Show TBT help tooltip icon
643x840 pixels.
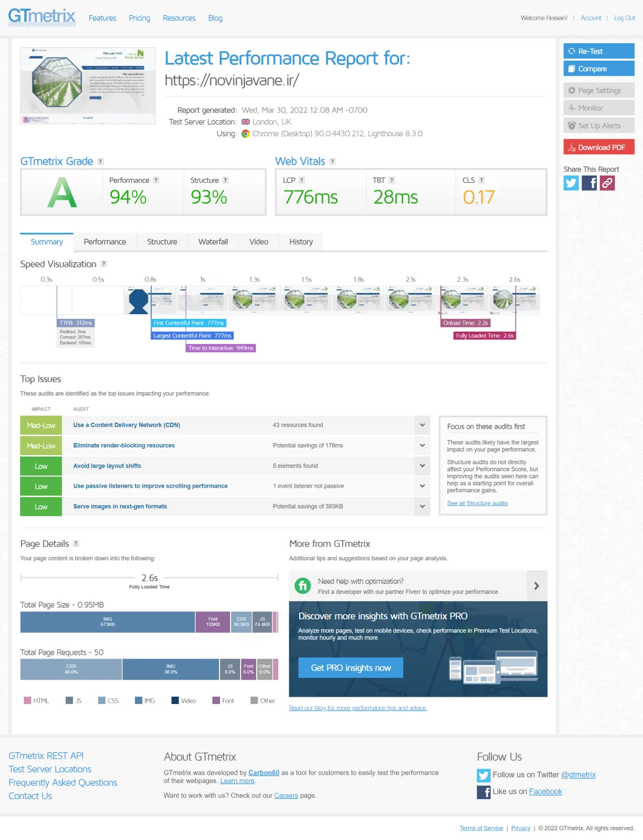coord(392,180)
